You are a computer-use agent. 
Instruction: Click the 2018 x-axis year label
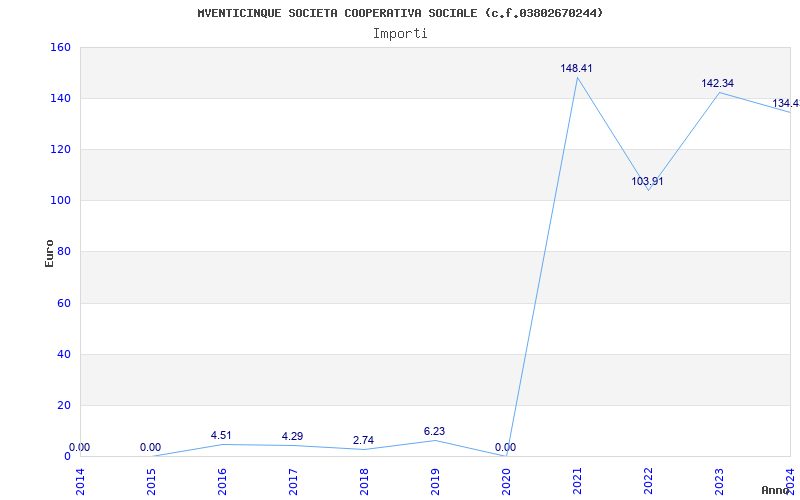click(364, 482)
